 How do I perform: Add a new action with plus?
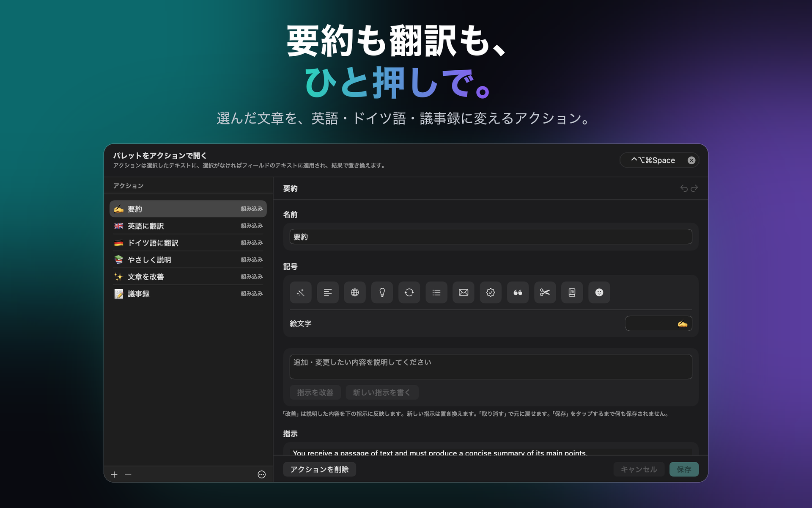coord(114,475)
